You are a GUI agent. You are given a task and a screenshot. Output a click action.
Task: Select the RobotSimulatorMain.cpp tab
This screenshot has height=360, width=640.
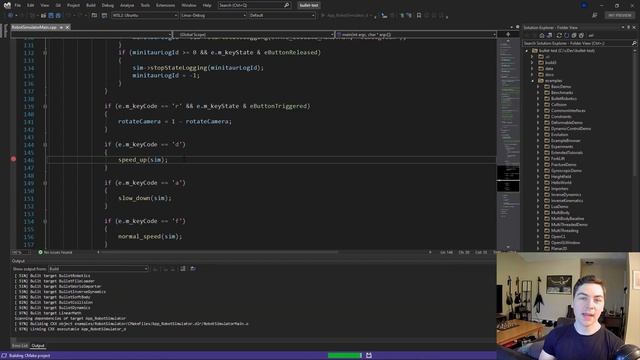click(34, 27)
